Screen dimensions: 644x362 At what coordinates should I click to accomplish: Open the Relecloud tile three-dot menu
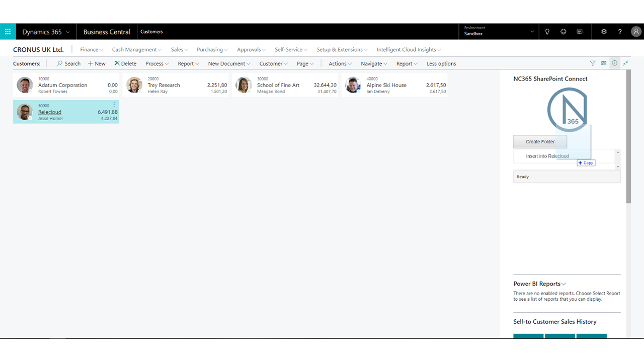[x=114, y=105]
